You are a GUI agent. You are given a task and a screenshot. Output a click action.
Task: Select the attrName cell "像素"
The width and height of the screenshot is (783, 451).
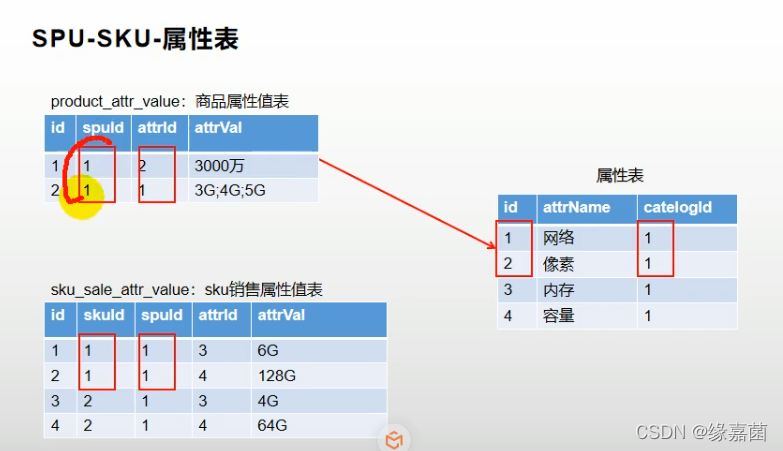click(x=559, y=264)
